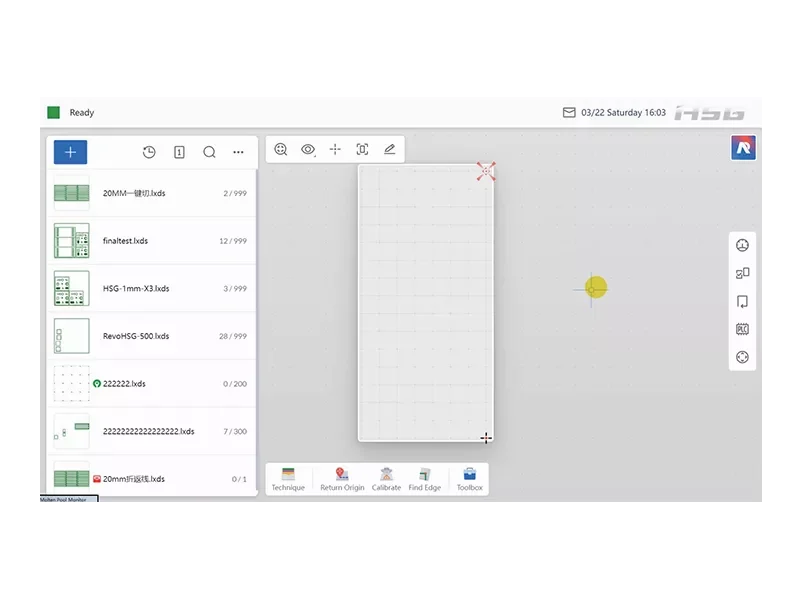Open the Technique panel

click(288, 480)
